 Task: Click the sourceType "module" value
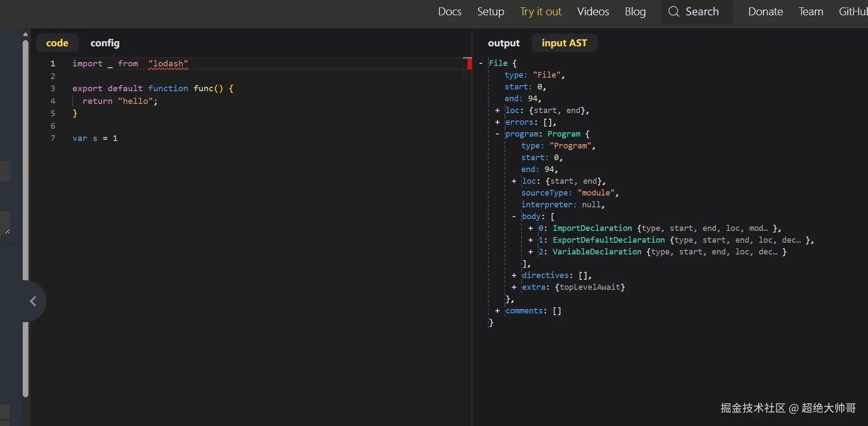(596, 193)
